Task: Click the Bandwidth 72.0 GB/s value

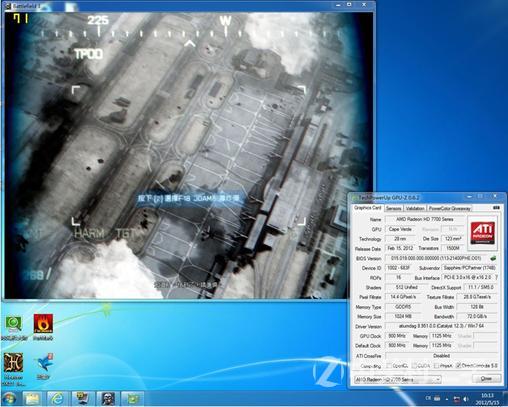Action: click(x=477, y=316)
